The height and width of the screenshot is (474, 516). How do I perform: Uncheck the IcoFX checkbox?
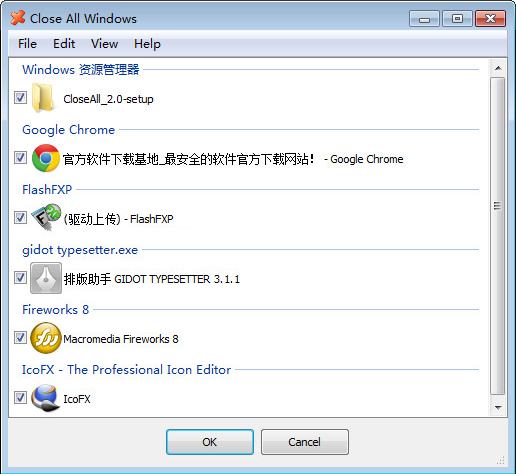(20, 397)
